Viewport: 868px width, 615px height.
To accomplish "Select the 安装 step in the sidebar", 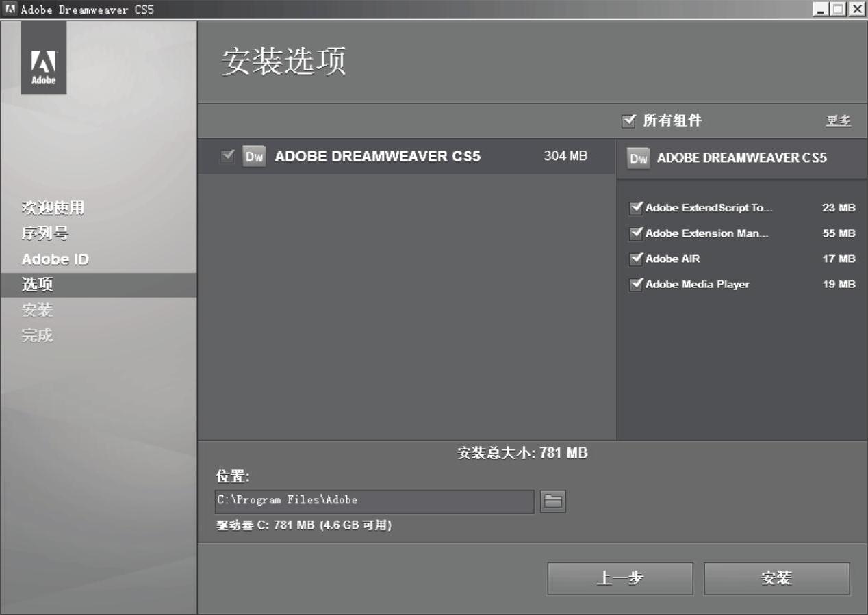I will [38, 311].
